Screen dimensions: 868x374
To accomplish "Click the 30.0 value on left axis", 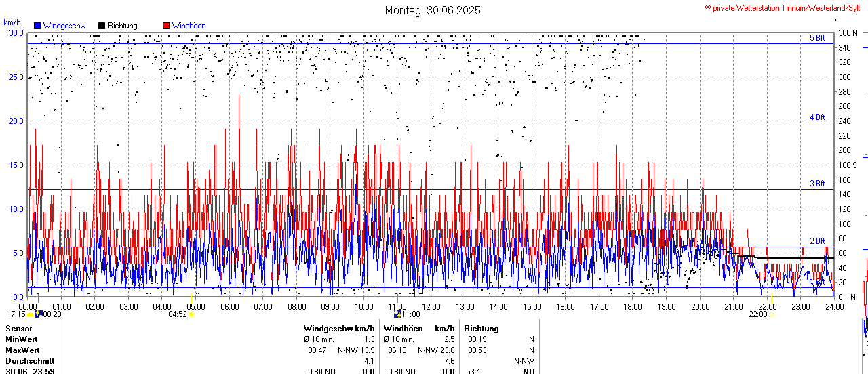I will click(16, 33).
